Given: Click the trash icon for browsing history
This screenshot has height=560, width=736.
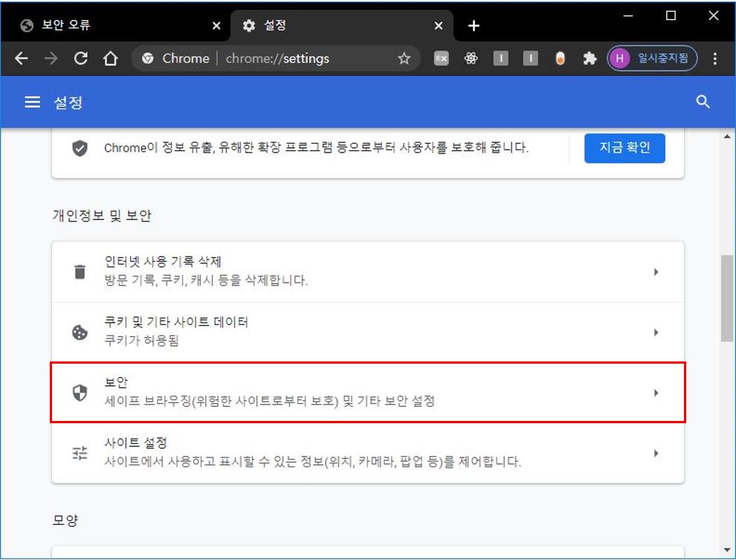Looking at the screenshot, I should (x=80, y=271).
